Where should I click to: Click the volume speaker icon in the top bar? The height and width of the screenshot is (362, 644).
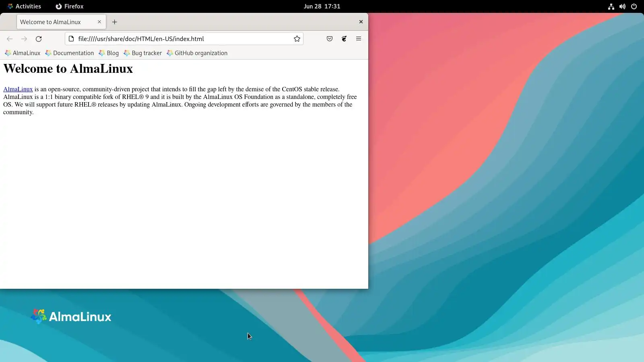pyautogui.click(x=622, y=6)
